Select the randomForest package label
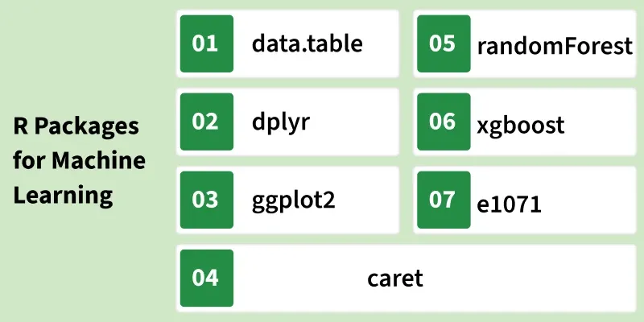The height and width of the screenshot is (322, 644). 555,46
